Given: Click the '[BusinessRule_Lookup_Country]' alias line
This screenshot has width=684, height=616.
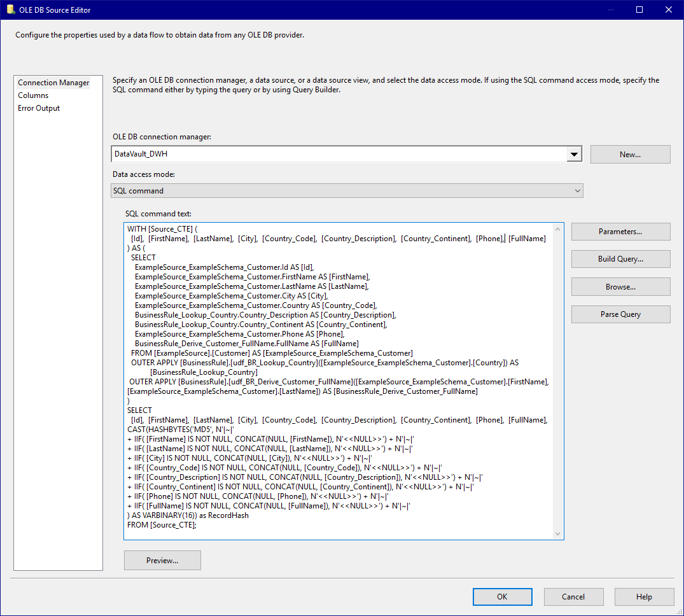Looking at the screenshot, I should tap(204, 372).
